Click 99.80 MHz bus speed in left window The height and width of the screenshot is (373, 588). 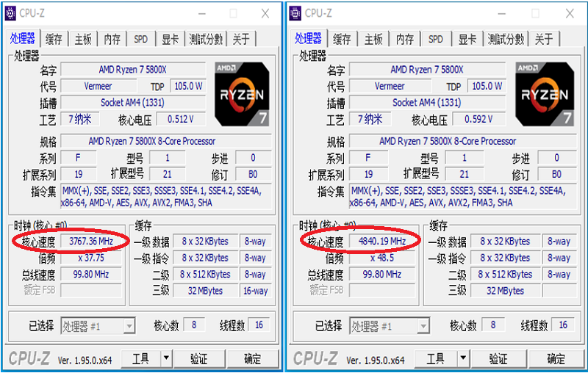[x=91, y=274]
